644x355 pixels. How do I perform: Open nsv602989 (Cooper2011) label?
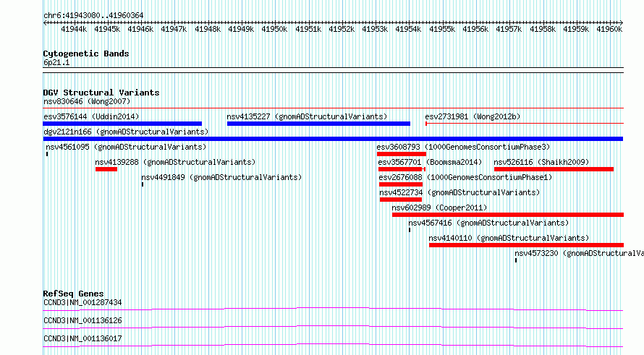pyautogui.click(x=439, y=208)
